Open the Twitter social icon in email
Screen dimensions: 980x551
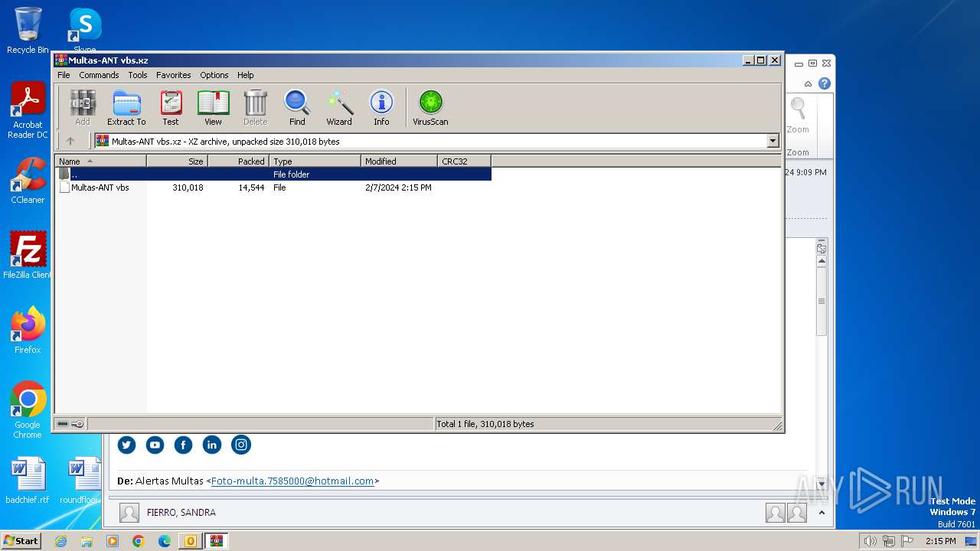coord(126,445)
